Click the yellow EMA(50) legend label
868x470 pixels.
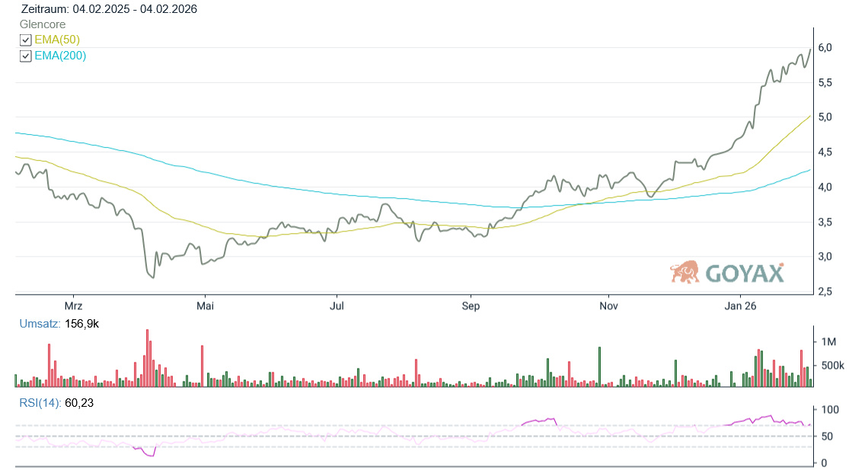click(x=57, y=40)
